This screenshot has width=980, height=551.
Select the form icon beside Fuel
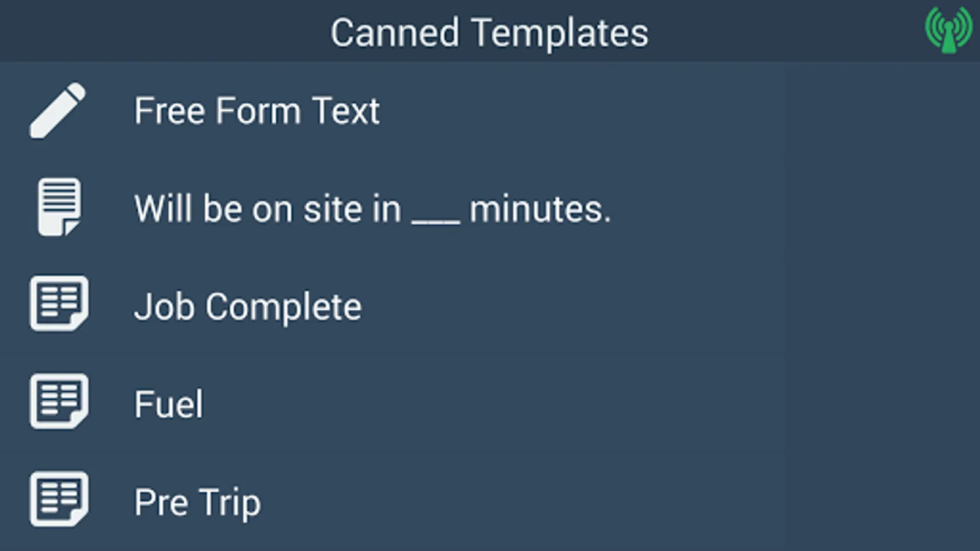(x=59, y=402)
